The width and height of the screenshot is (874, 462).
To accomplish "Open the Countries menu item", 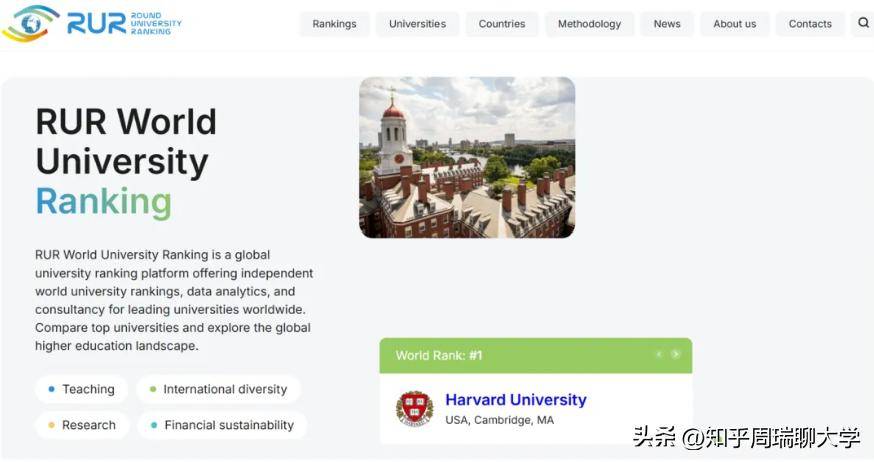I will pyautogui.click(x=502, y=24).
